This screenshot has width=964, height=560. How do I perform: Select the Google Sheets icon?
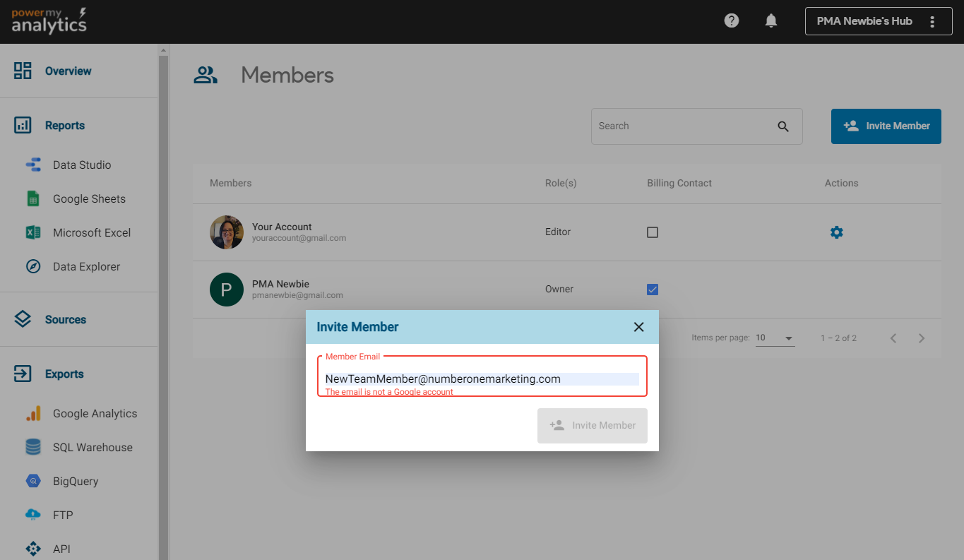[x=33, y=199]
